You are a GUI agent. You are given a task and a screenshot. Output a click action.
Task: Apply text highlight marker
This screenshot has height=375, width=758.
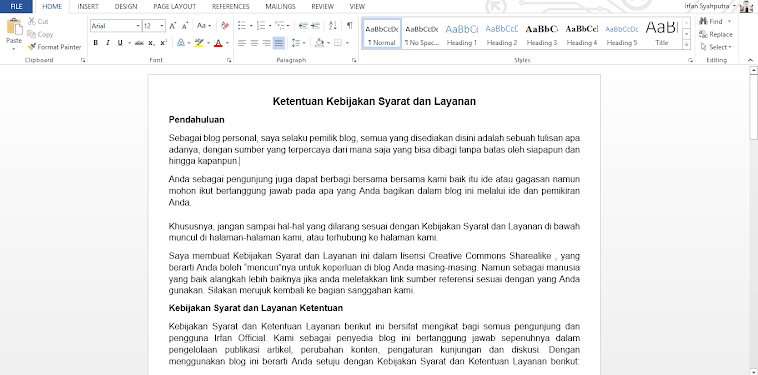tap(199, 43)
